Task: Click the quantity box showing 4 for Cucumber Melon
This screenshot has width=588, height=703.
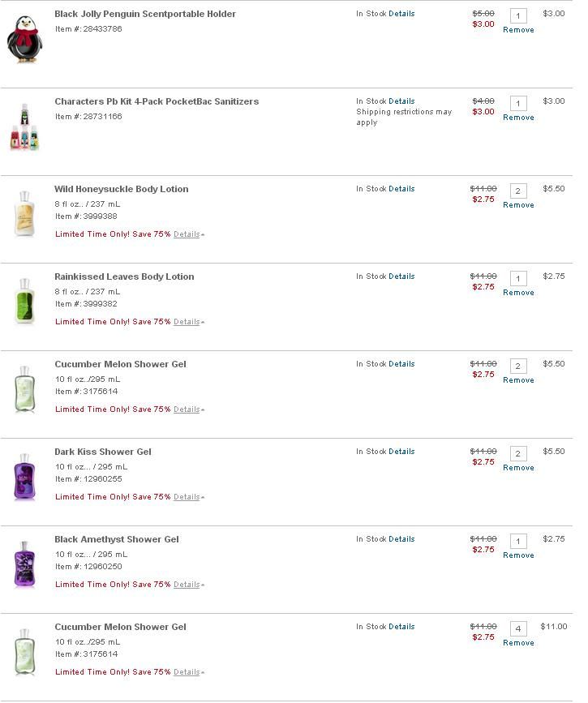Action: [x=518, y=628]
